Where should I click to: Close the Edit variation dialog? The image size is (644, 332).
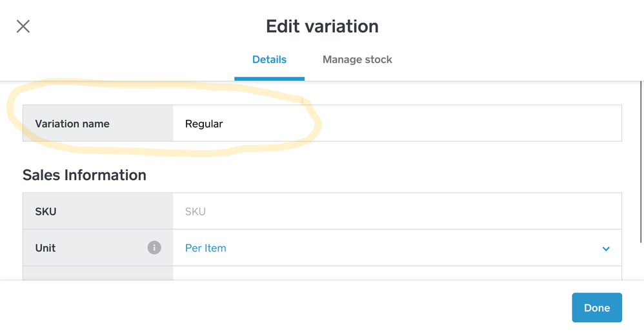pyautogui.click(x=23, y=26)
